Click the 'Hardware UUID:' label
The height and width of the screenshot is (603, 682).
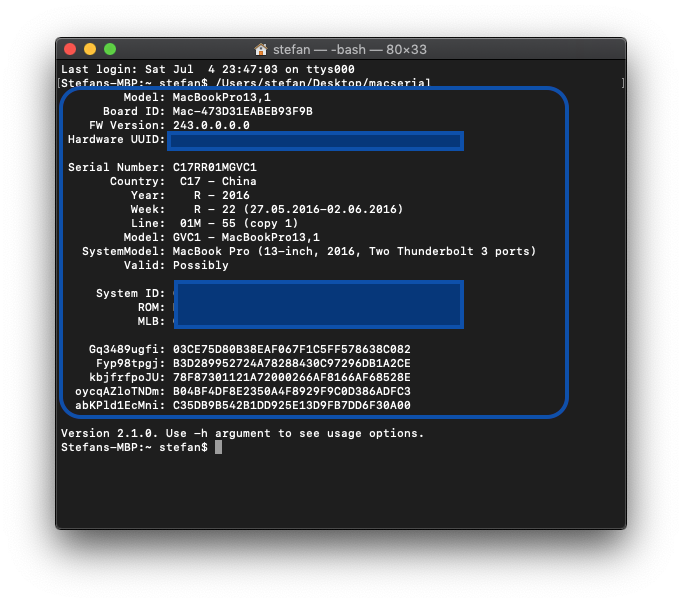click(x=117, y=139)
